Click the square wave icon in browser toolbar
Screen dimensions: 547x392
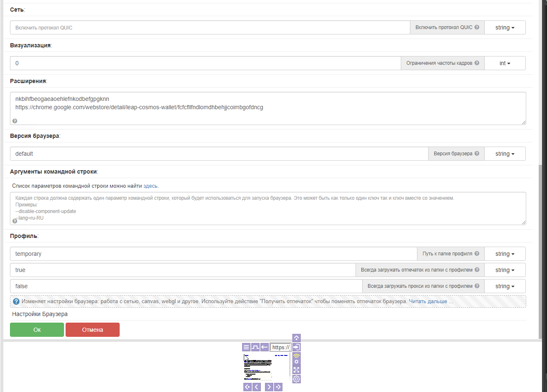[255, 347]
